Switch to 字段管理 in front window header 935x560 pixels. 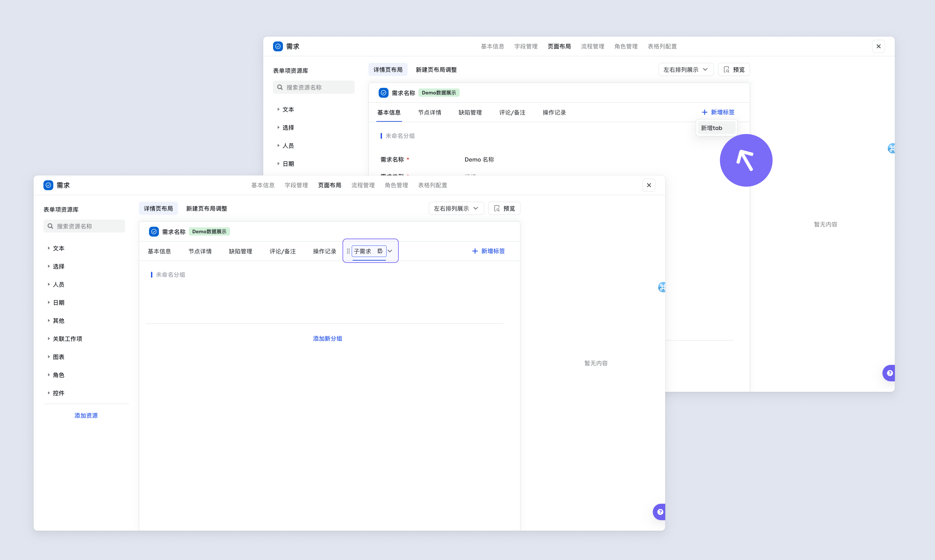click(x=296, y=185)
